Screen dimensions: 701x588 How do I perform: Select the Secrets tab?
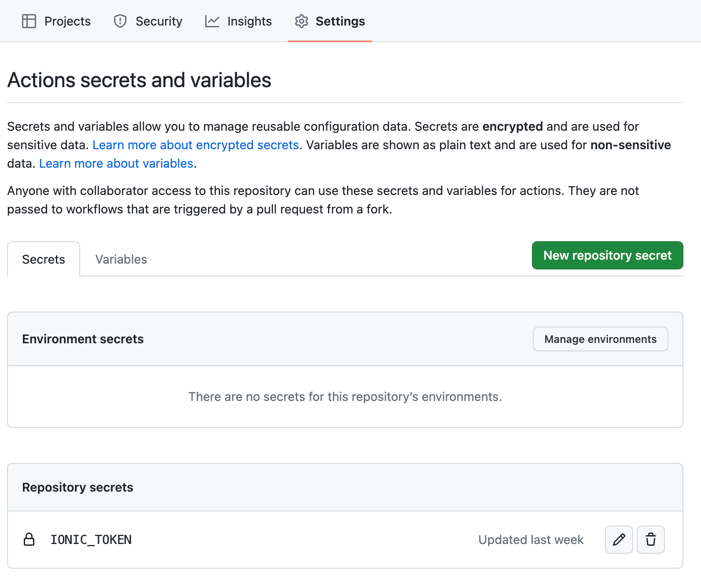pyautogui.click(x=44, y=259)
